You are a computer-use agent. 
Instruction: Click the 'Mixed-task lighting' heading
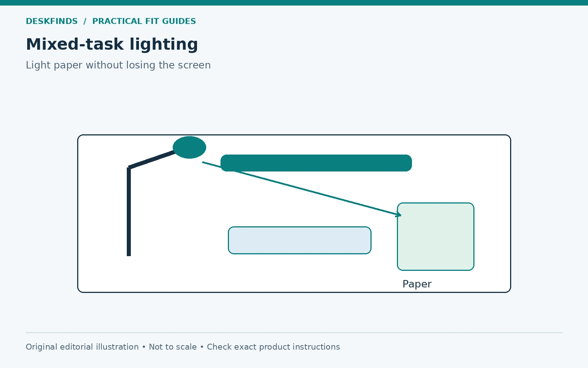click(112, 45)
